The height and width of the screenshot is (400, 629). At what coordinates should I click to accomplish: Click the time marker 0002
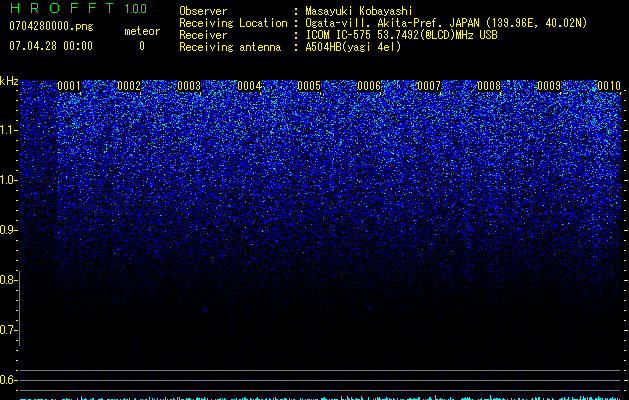coord(129,86)
